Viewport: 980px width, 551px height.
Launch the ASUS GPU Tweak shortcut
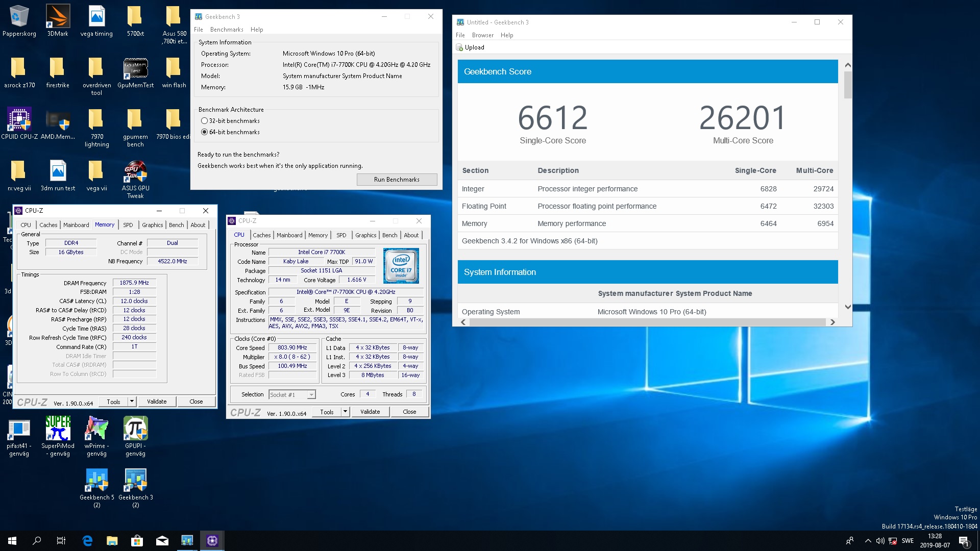tap(135, 179)
